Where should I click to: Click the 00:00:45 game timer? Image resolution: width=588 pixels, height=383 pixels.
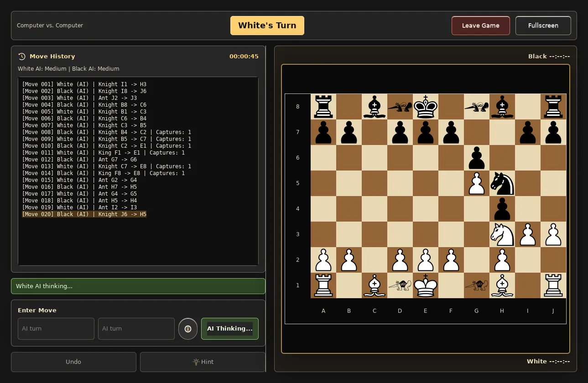tap(244, 57)
